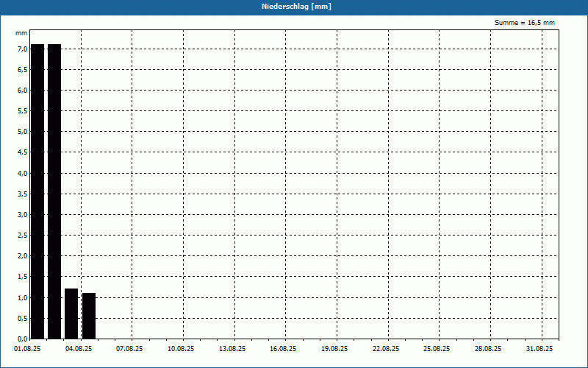Click the 04.08.25 date label
Viewport: 588px width, 368px height.
(79, 349)
